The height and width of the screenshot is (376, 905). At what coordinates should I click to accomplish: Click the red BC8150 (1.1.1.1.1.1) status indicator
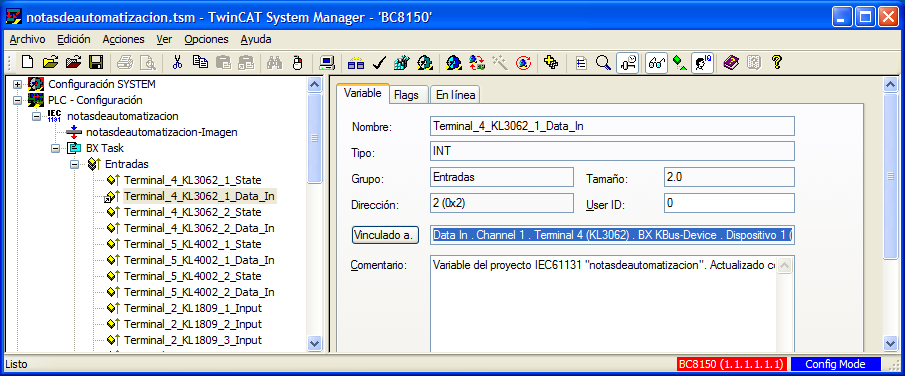click(x=731, y=364)
